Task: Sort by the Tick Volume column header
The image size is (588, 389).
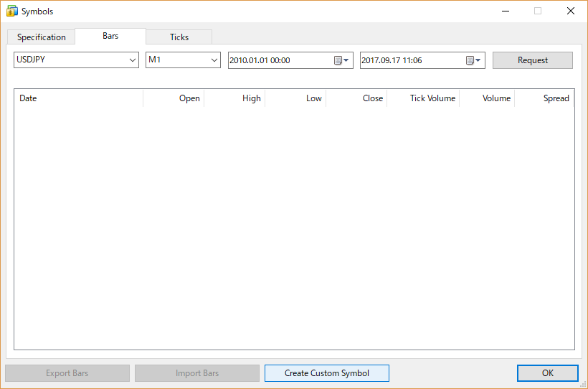Action: click(423, 98)
